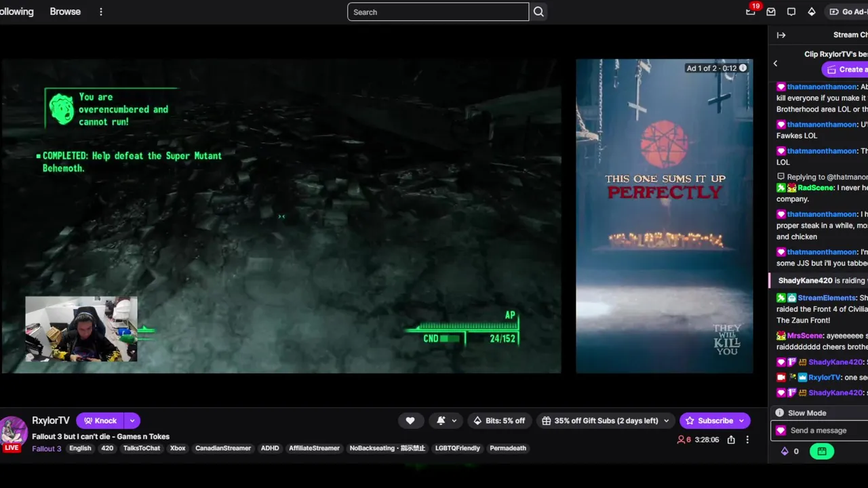The height and width of the screenshot is (488, 868).
Task: Click the heart follow button
Action: tap(410, 420)
